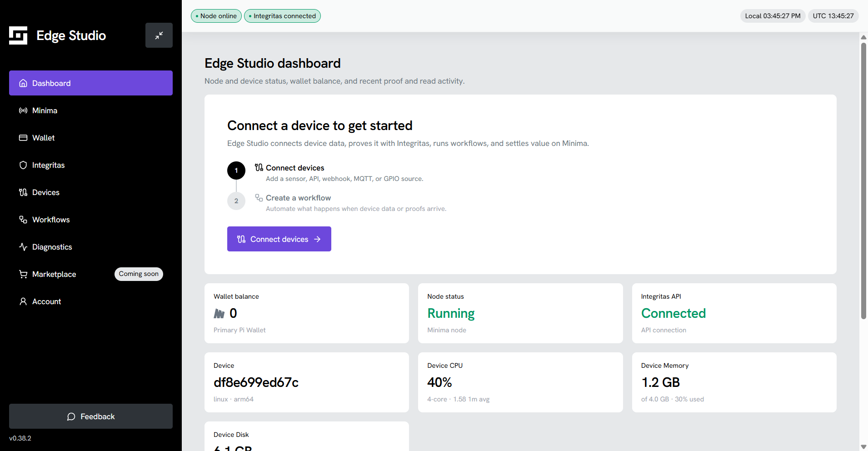Click the step 1 circle marker
The width and height of the screenshot is (868, 451).
point(236,170)
